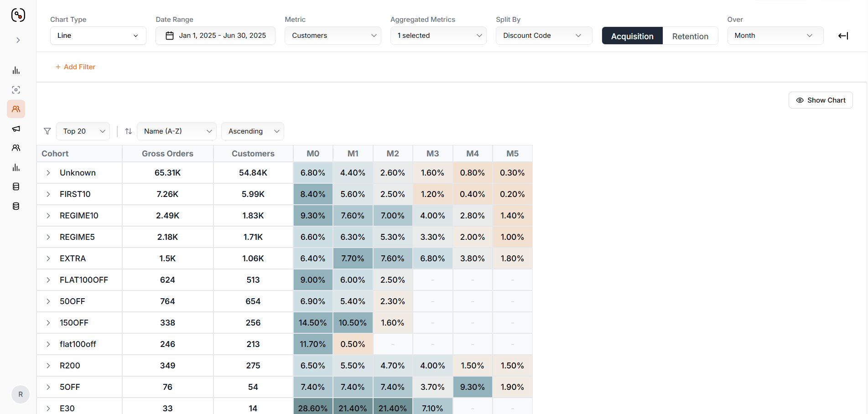The image size is (868, 414).
Task: Open the Chart Type Line dropdown
Action: pos(98,36)
